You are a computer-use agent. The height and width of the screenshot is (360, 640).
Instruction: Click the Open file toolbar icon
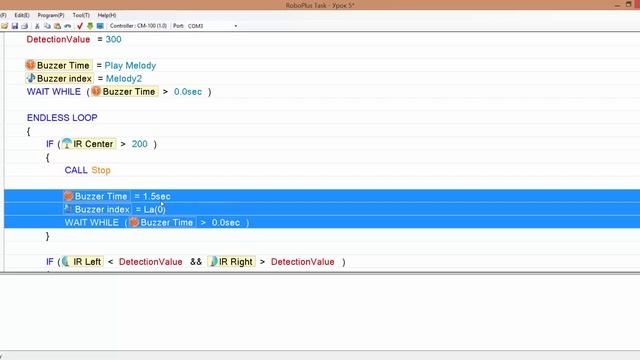(4, 26)
